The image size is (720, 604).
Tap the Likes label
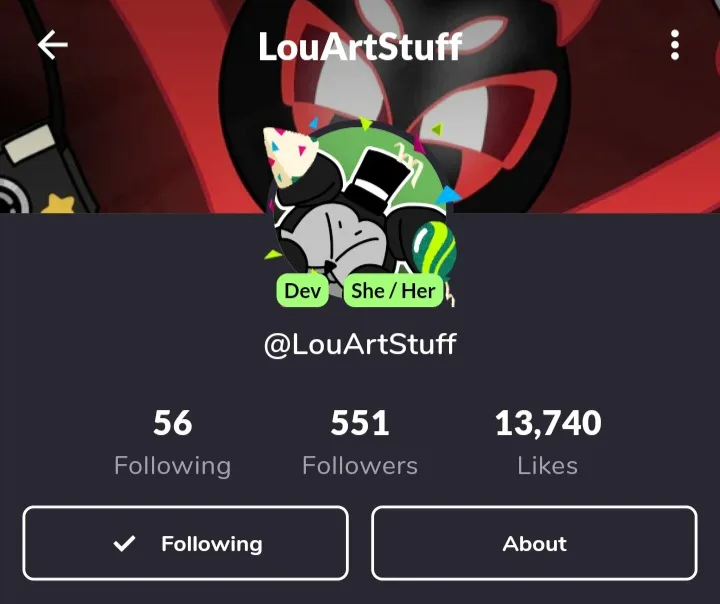[x=548, y=466]
